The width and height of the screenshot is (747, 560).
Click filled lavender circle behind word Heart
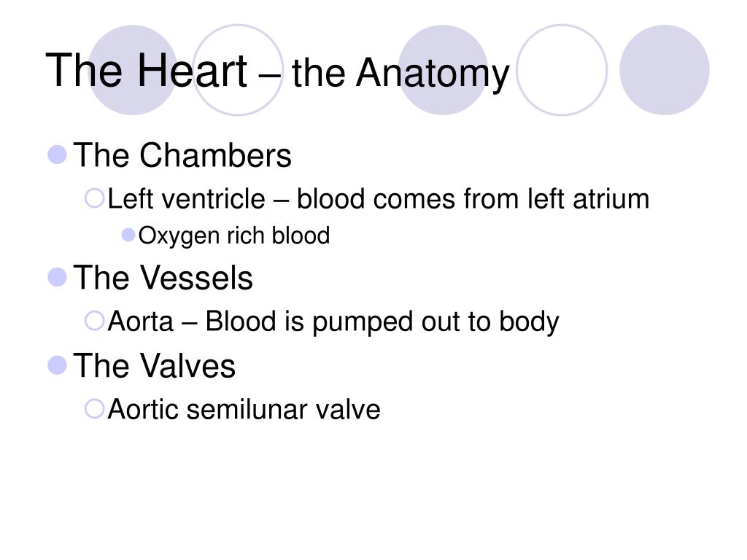133,70
